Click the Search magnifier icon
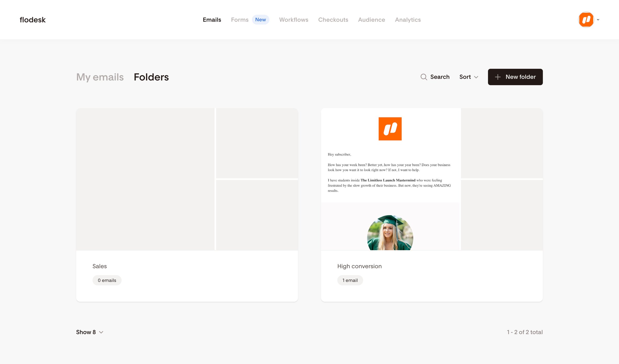Image resolution: width=619 pixels, height=364 pixels. (424, 77)
